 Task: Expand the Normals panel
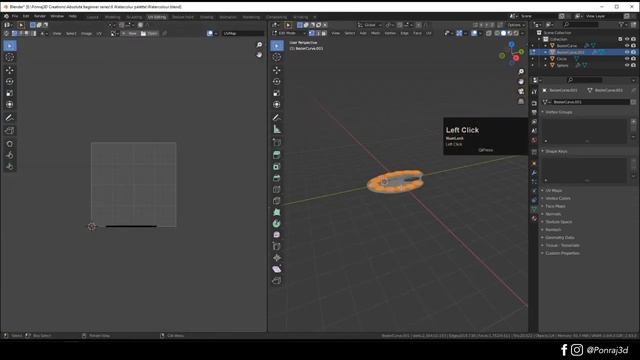tap(553, 214)
